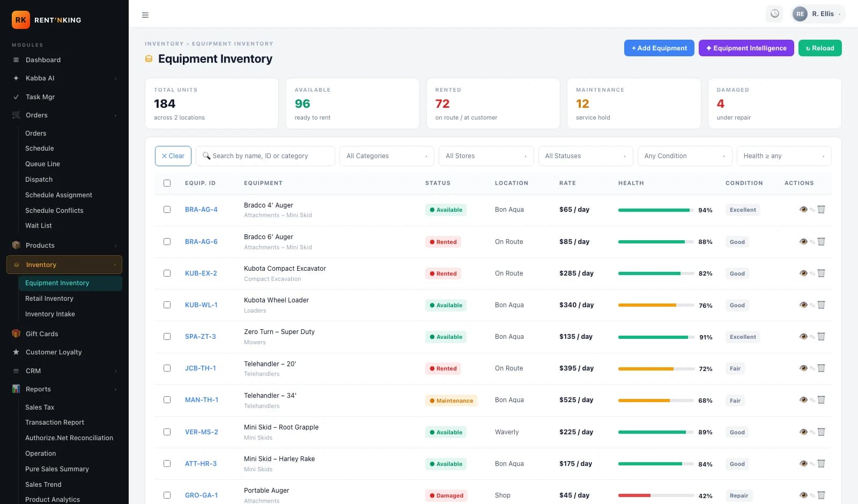Open the R. Ellis user menu
Viewport: 858px width, 504px height.
pyautogui.click(x=818, y=14)
